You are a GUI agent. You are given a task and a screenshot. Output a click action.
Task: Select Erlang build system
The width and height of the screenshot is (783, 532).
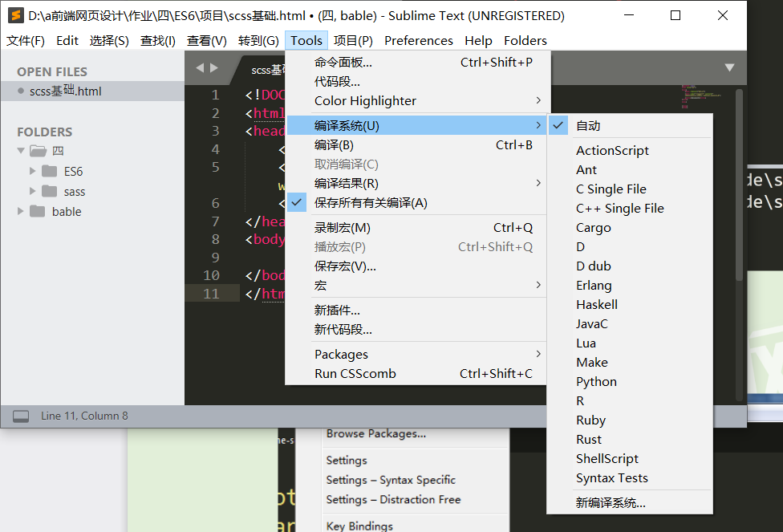(630, 285)
